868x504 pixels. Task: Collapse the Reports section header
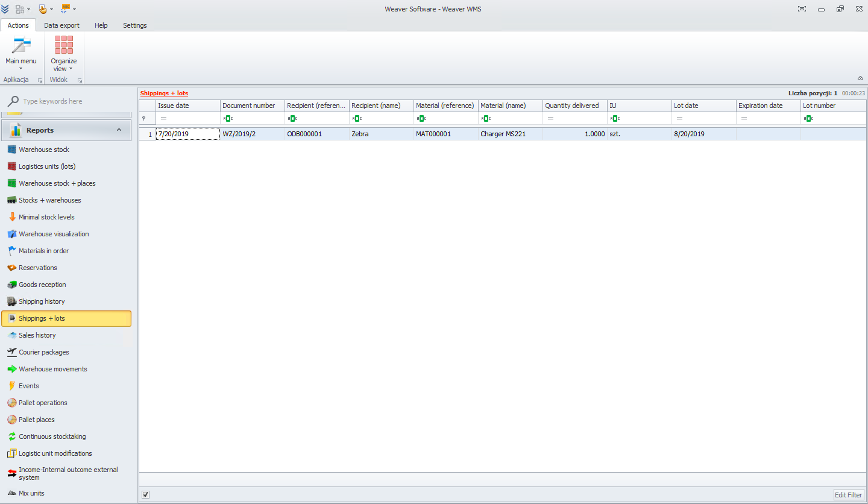pos(66,130)
